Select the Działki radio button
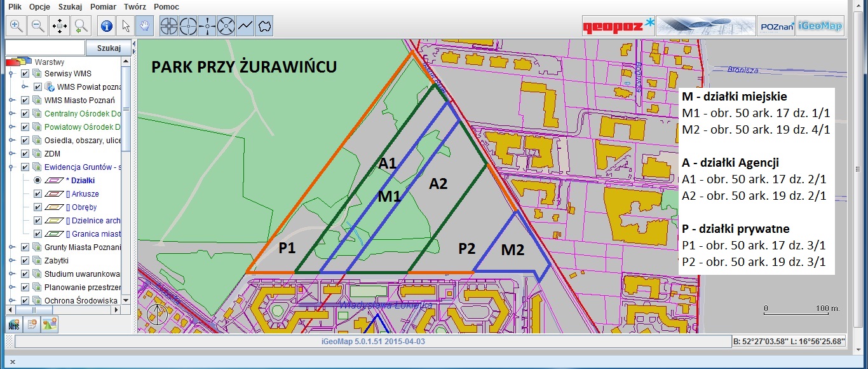 pos(37,181)
